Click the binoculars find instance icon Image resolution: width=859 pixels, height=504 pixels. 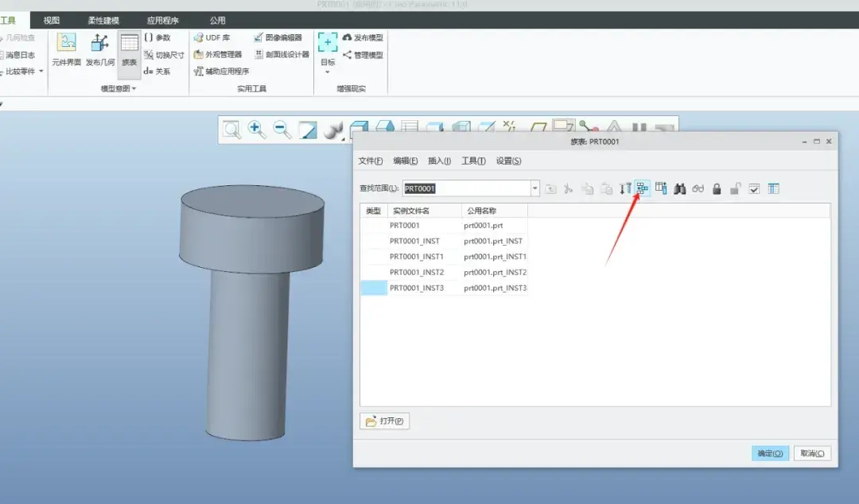680,189
